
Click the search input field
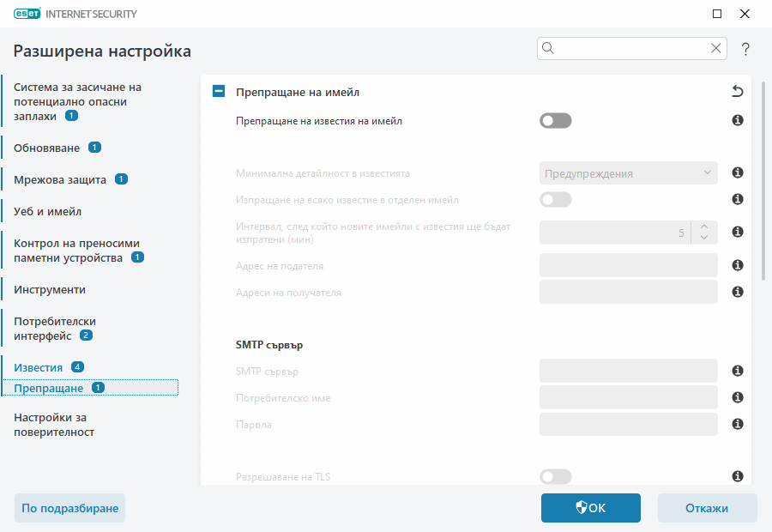point(632,48)
